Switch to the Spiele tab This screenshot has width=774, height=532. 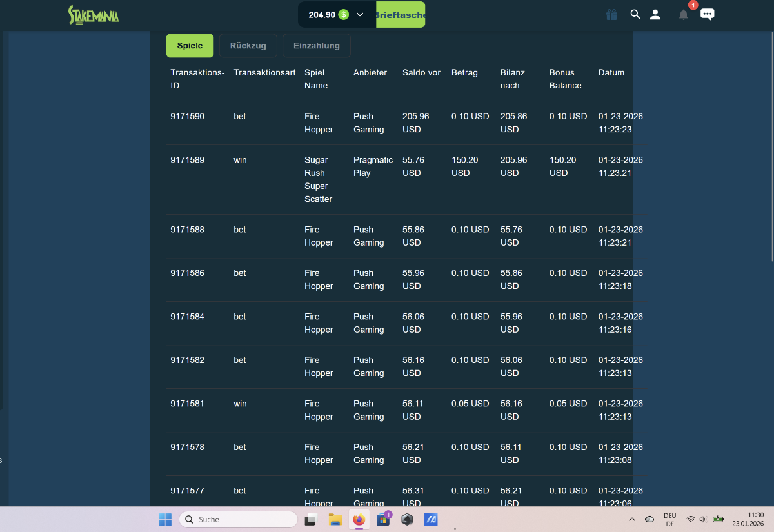tap(190, 46)
